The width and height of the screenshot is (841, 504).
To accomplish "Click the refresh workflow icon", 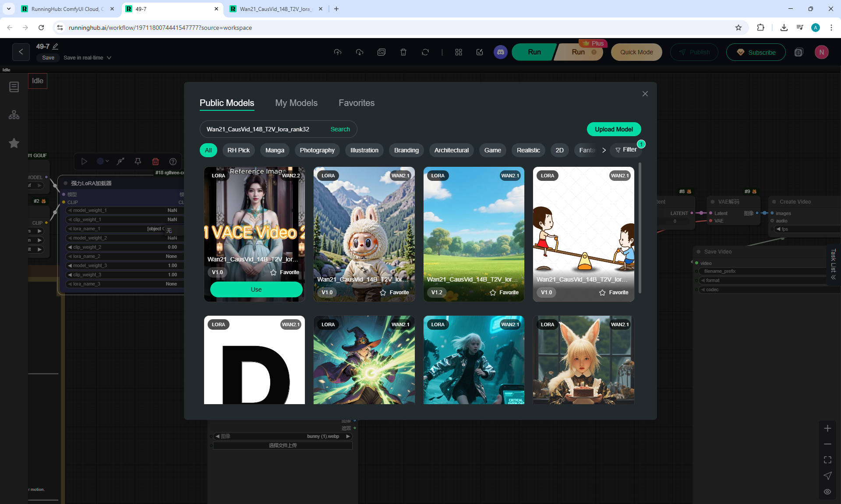I will coord(425,52).
